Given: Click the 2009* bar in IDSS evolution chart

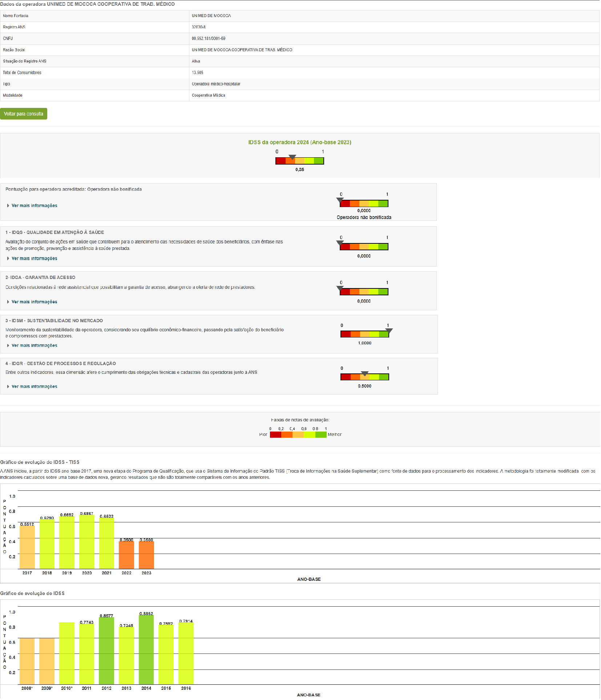Looking at the screenshot, I should (47, 661).
